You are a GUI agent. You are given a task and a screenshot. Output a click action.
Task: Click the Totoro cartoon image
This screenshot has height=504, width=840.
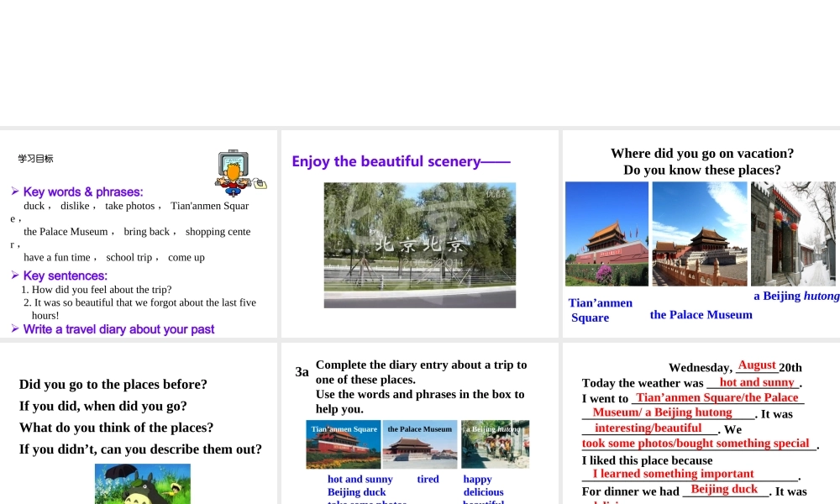tap(143, 484)
